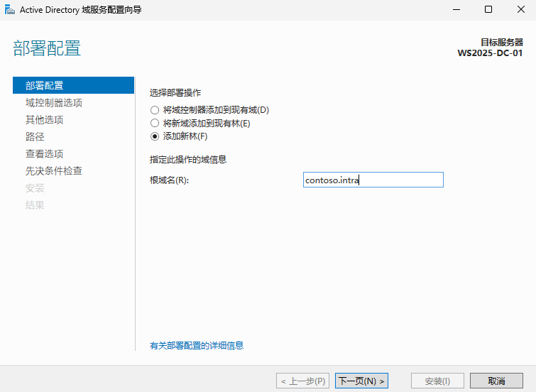
Task: Open the 有关部署配置的详细信息 link
Action: [x=197, y=346]
